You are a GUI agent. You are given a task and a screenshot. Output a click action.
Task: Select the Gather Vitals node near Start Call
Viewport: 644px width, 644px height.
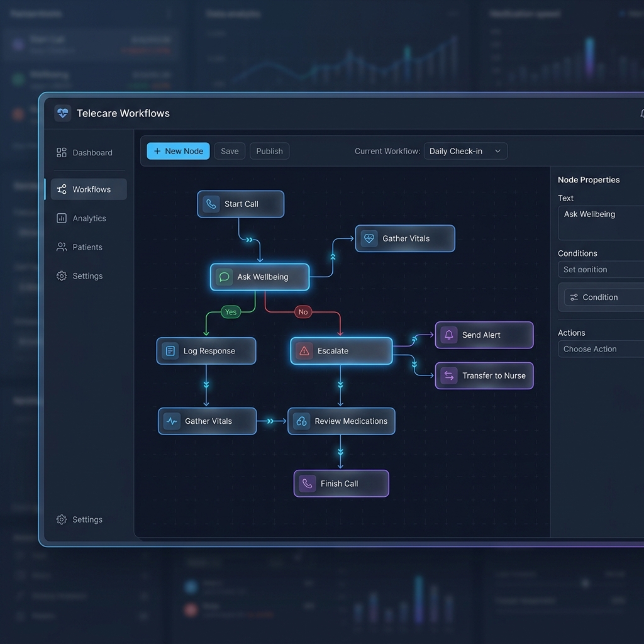tap(405, 238)
